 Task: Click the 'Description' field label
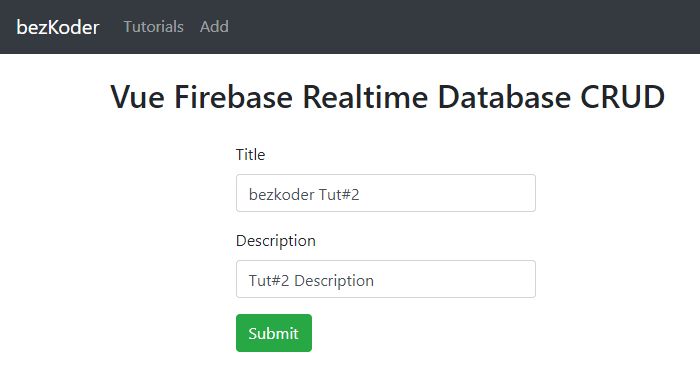(x=276, y=241)
